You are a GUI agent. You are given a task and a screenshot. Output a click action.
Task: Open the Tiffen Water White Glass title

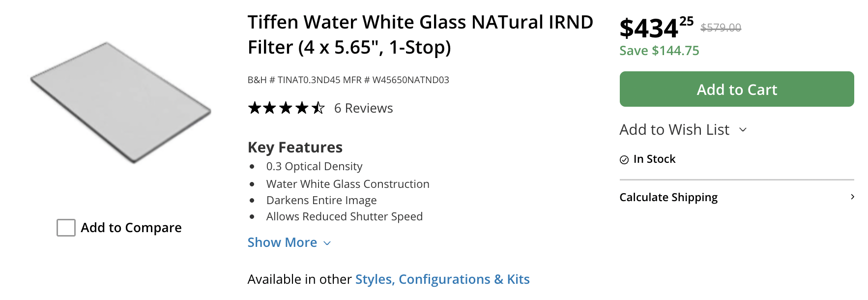coord(420,34)
